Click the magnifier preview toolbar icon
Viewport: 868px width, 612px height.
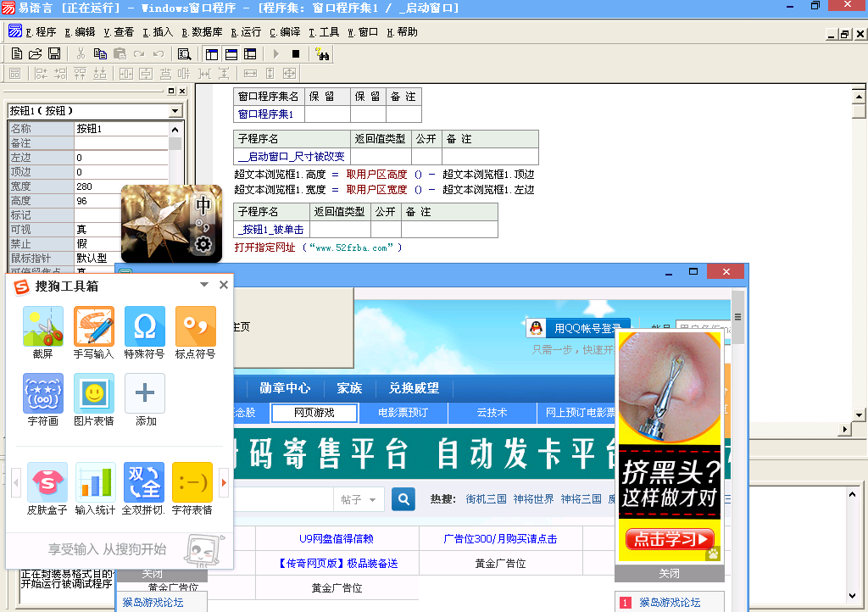184,53
